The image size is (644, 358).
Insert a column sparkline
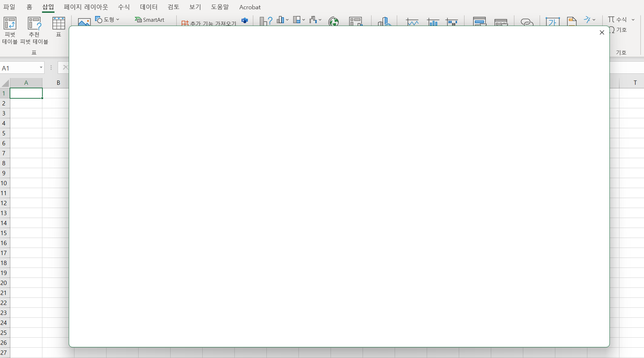coord(433,22)
